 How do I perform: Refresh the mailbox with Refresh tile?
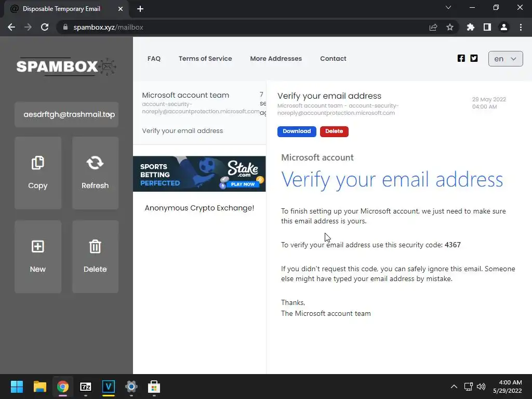(x=95, y=172)
